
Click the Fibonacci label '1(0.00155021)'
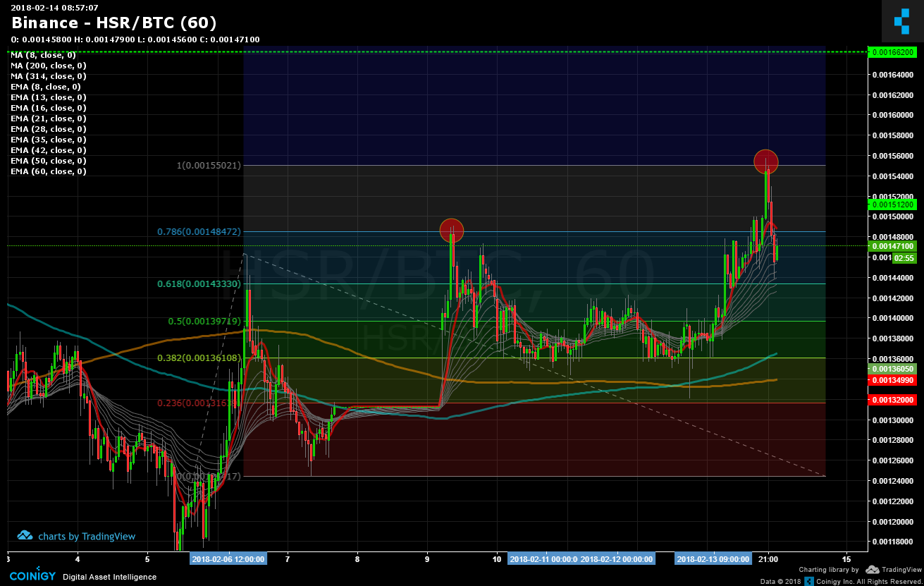pos(209,165)
